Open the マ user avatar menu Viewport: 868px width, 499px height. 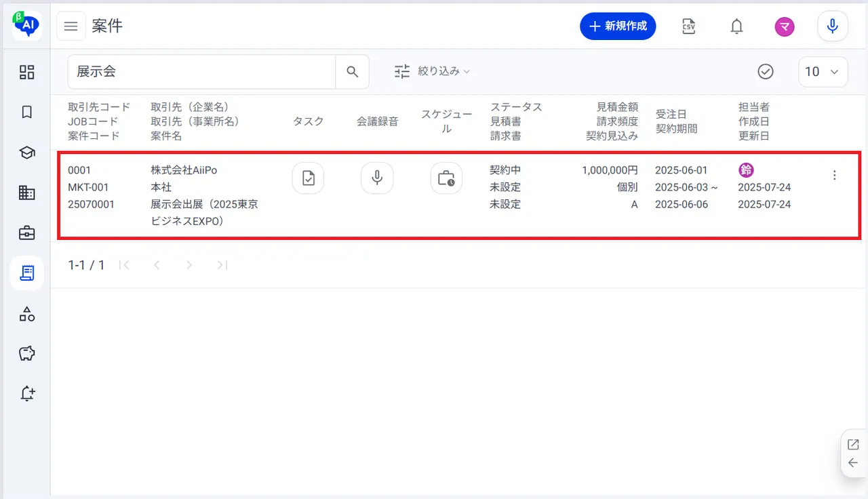[x=785, y=26]
